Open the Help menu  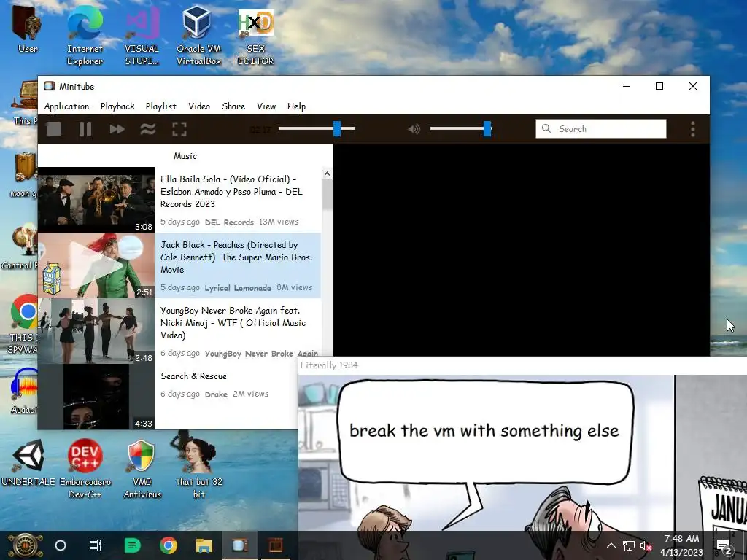tap(296, 106)
